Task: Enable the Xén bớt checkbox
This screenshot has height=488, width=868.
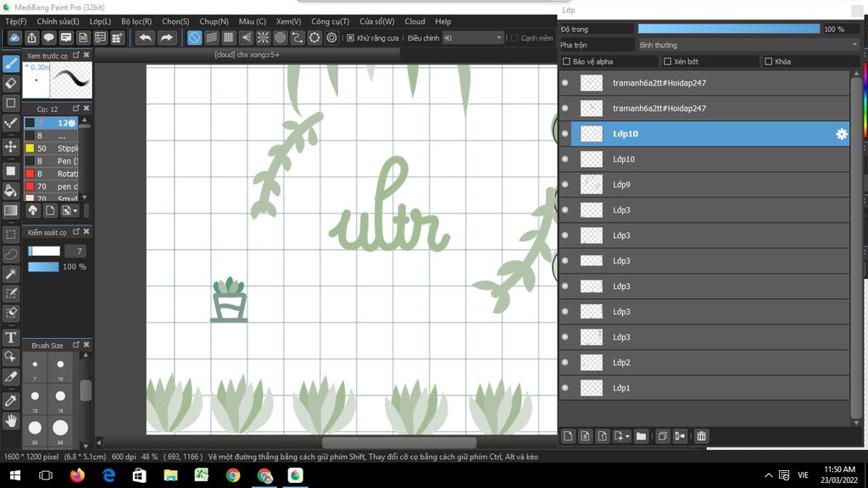Action: 667,61
